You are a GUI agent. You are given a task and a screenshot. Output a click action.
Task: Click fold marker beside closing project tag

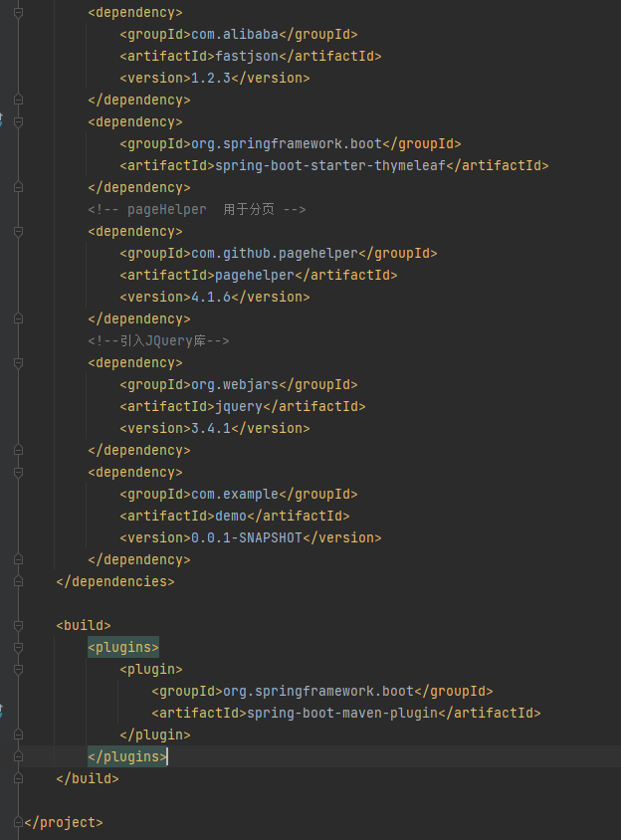[x=18, y=822]
